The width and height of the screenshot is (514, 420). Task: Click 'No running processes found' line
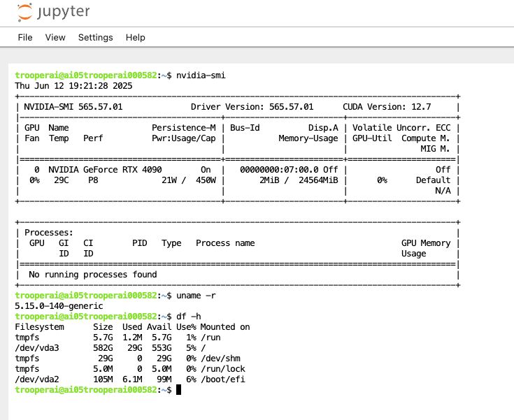(x=93, y=275)
